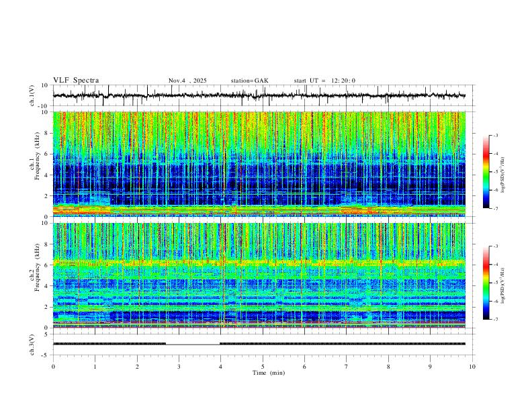The image size is (532, 411).
Task: Click the gap in the ch.3 signal bar
Action: coord(193,344)
